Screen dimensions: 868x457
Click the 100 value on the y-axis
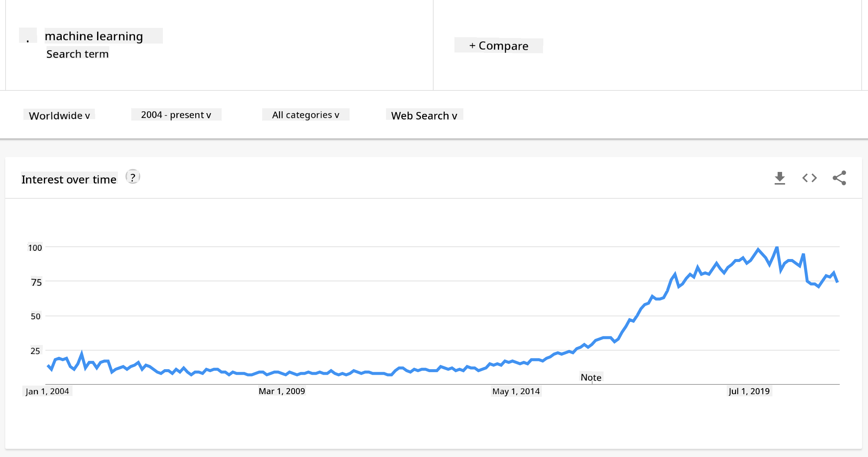(x=35, y=247)
